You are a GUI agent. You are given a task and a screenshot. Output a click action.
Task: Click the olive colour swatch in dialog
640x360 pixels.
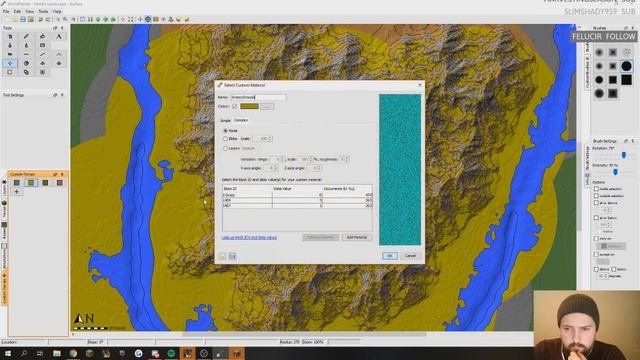249,107
